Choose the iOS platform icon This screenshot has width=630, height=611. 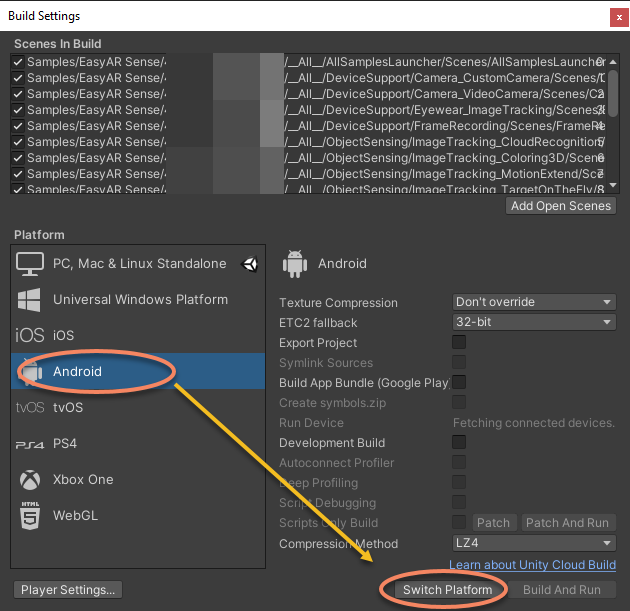point(30,336)
